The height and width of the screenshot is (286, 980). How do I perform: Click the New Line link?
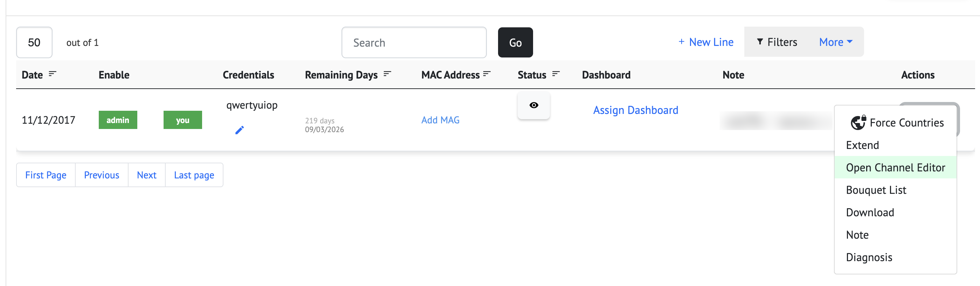click(706, 42)
